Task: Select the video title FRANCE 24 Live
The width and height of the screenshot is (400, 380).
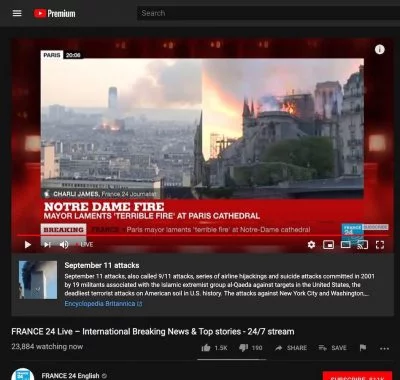Action: click(x=153, y=332)
